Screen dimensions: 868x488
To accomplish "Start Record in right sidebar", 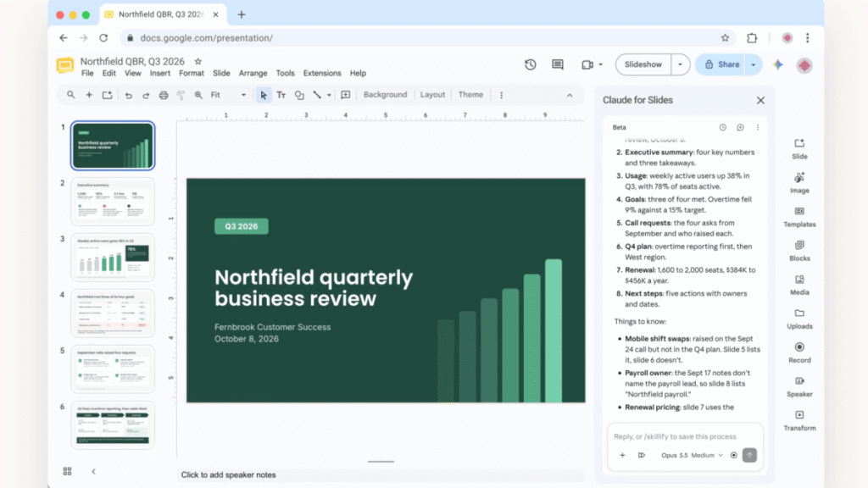I will pos(799,352).
